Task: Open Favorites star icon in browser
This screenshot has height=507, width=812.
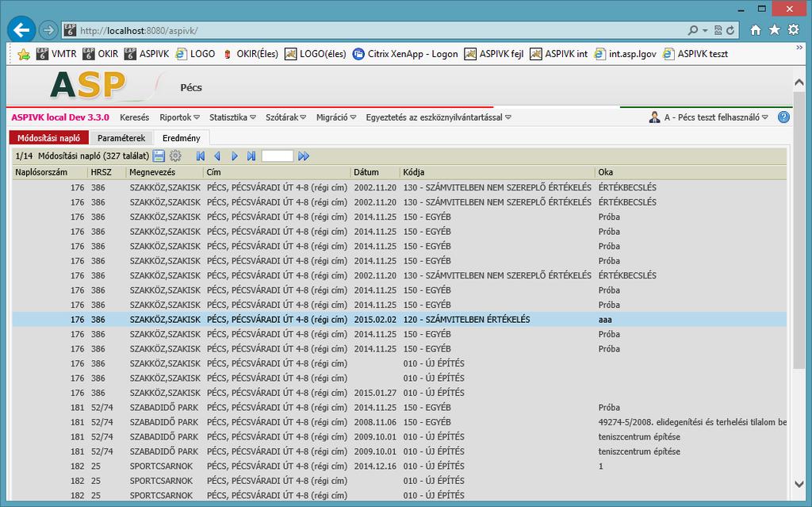Action: [774, 30]
